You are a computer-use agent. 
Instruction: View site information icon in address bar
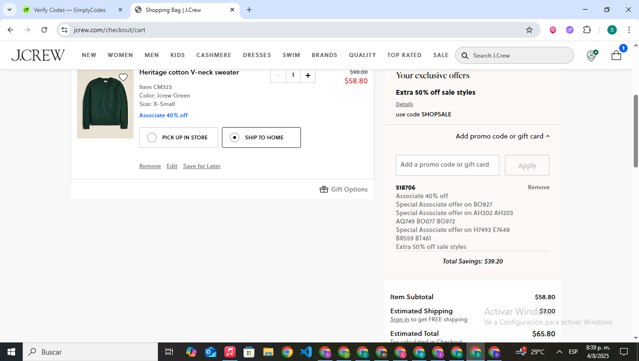(x=64, y=30)
